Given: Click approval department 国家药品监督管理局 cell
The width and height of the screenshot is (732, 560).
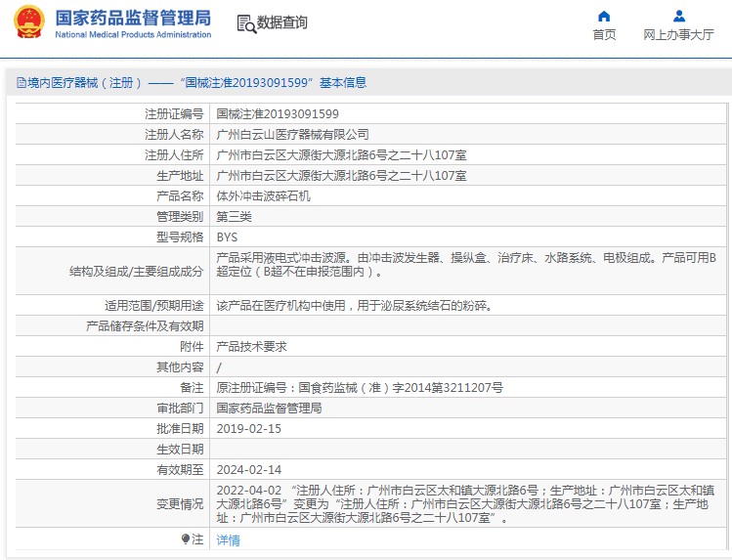Looking at the screenshot, I should tap(269, 409).
